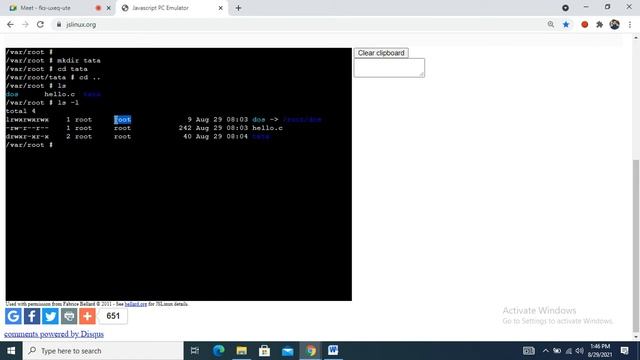Viewport: 640px width, 360px height.
Task: Close the Javascript PC Emulator tab
Action: pos(220,8)
